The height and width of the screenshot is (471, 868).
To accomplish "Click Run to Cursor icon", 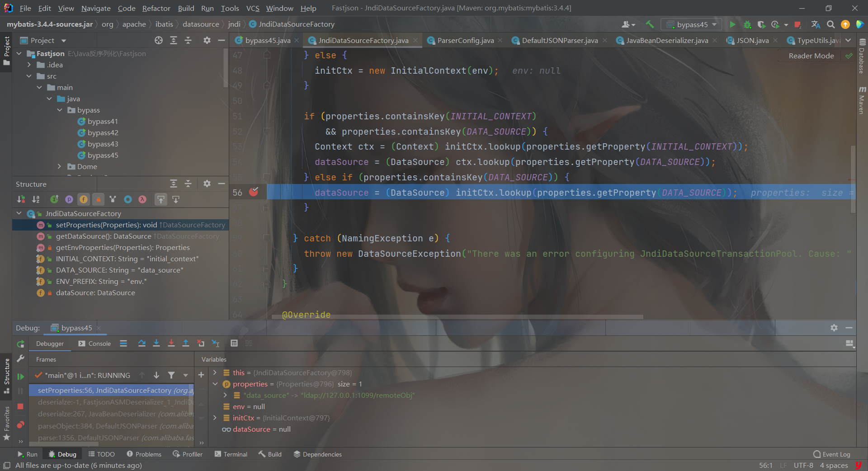I will click(x=216, y=344).
